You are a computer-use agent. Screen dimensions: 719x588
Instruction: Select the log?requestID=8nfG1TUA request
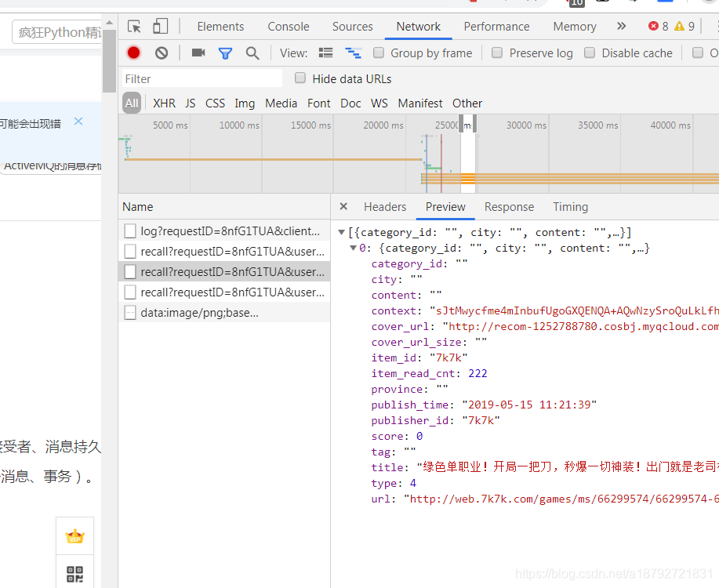[224, 231]
